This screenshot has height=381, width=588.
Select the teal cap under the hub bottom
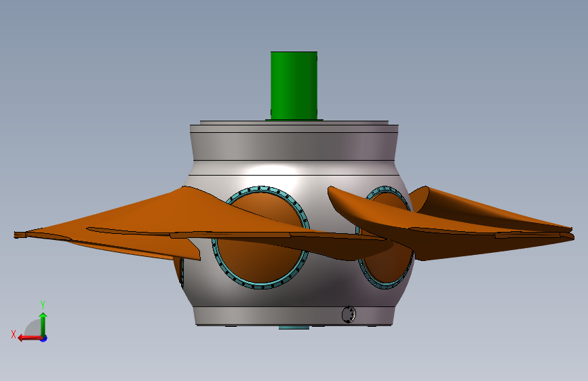(x=294, y=327)
